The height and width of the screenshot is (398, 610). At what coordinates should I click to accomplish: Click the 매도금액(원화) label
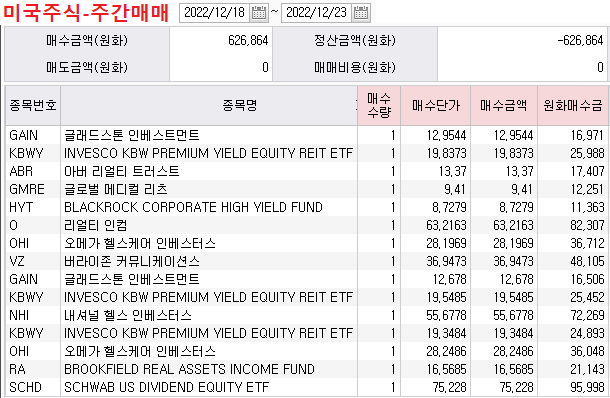87,67
